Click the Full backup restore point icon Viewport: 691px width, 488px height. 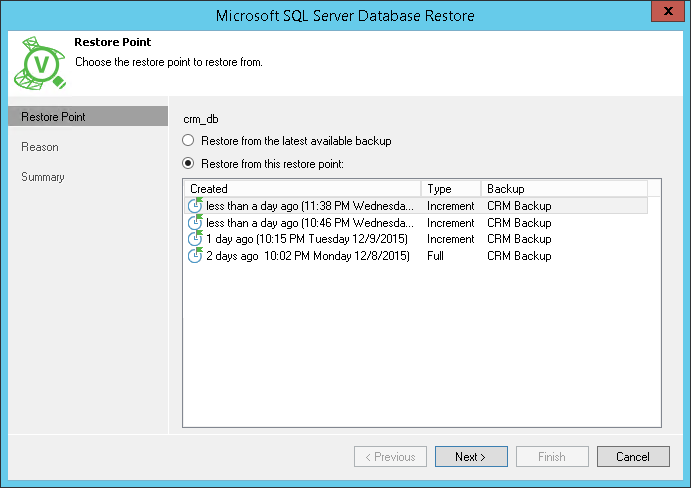point(195,256)
